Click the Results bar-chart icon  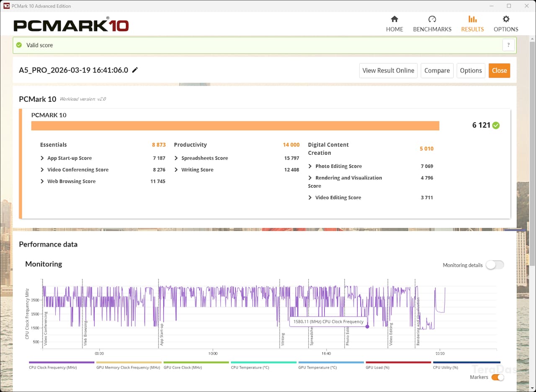click(472, 19)
